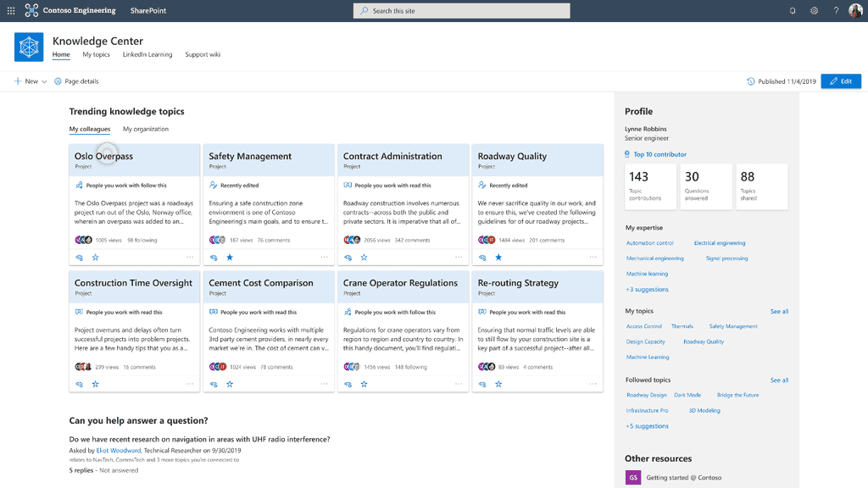Open the notifications bell

(793, 11)
